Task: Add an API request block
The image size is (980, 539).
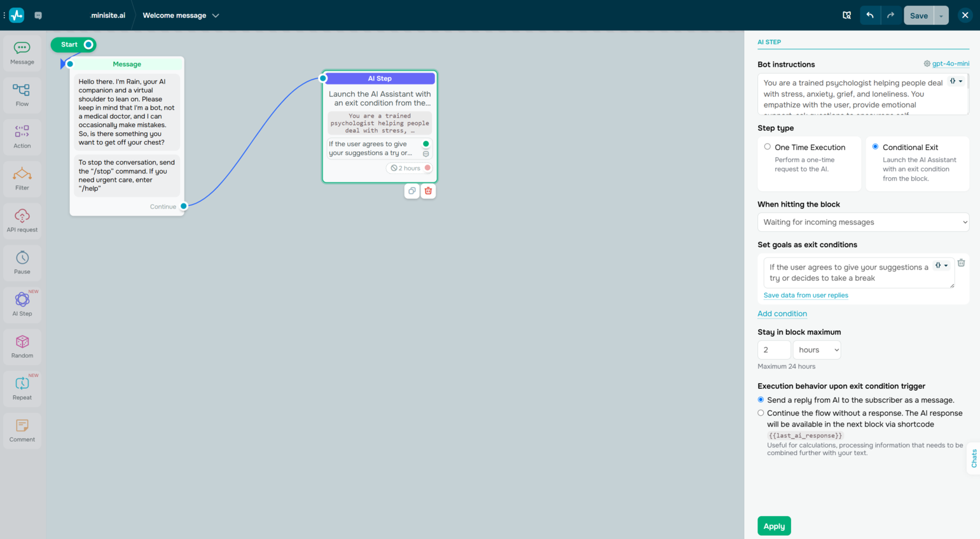Action: (22, 221)
